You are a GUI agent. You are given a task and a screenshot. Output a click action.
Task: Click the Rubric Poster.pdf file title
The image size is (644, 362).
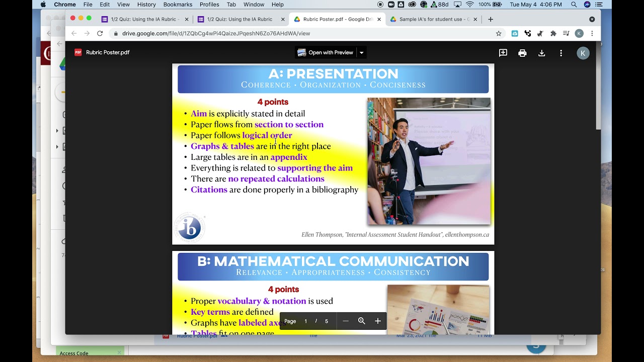click(108, 52)
